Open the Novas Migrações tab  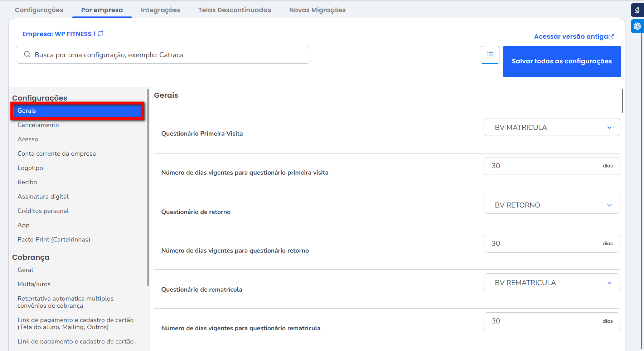317,10
